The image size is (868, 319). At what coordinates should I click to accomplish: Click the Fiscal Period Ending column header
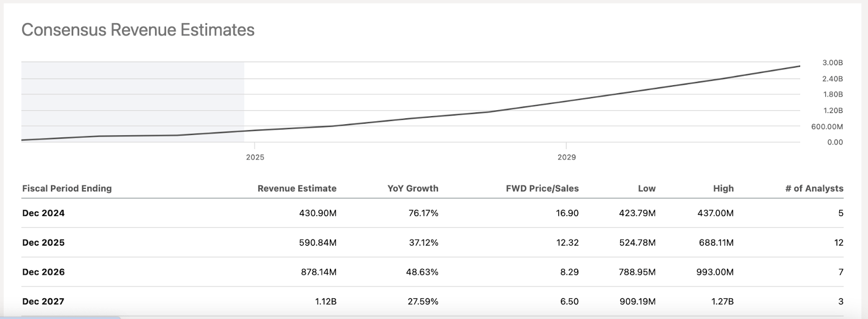coord(67,188)
